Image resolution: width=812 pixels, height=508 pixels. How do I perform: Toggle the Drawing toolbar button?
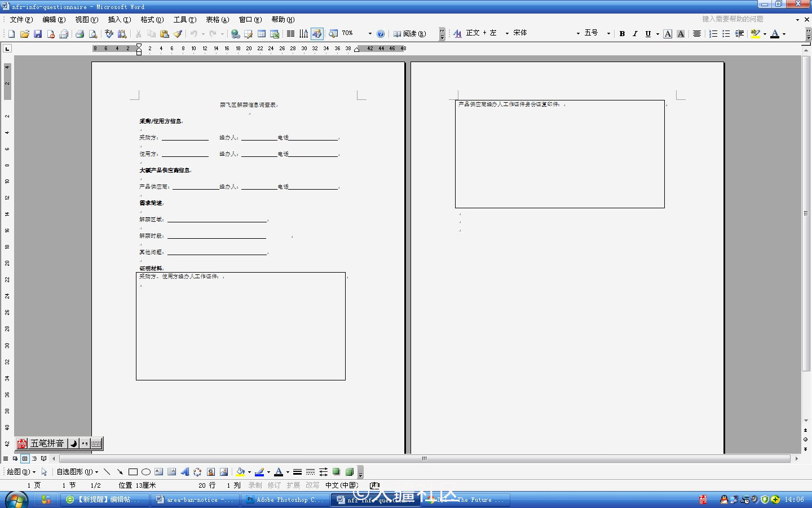coord(317,34)
